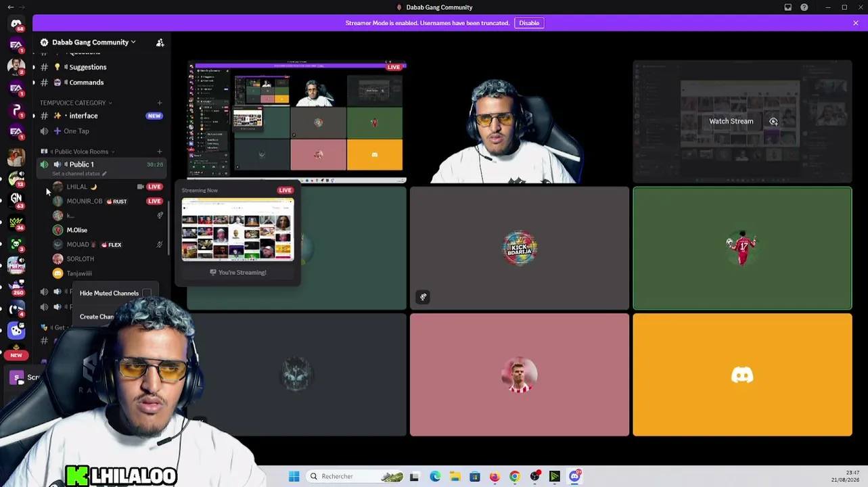Open the Help question mark icon
The height and width of the screenshot is (487, 868).
pos(804,7)
